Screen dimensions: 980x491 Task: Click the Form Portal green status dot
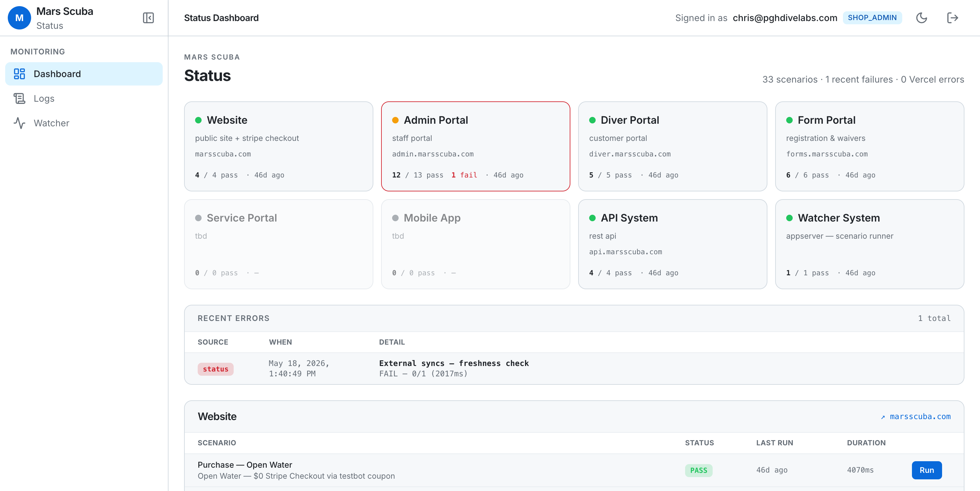click(789, 120)
